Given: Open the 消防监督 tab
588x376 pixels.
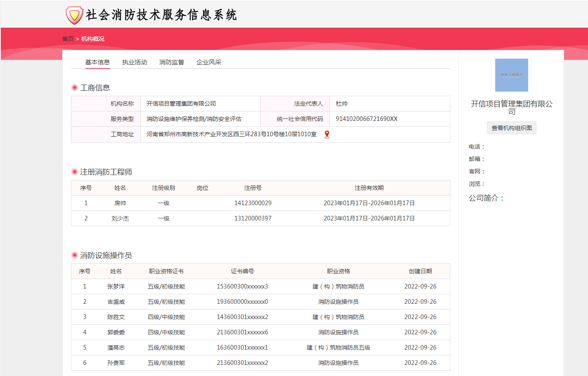Looking at the screenshot, I should [172, 62].
